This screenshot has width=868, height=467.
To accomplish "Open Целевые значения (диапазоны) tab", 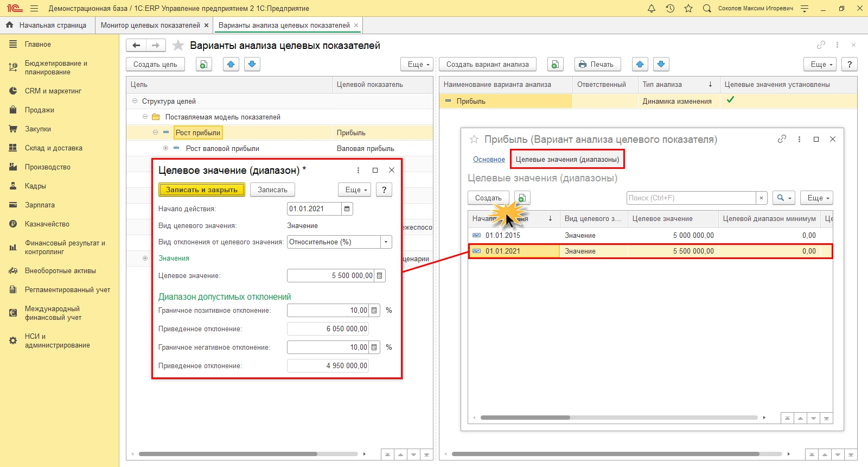I will (x=567, y=160).
